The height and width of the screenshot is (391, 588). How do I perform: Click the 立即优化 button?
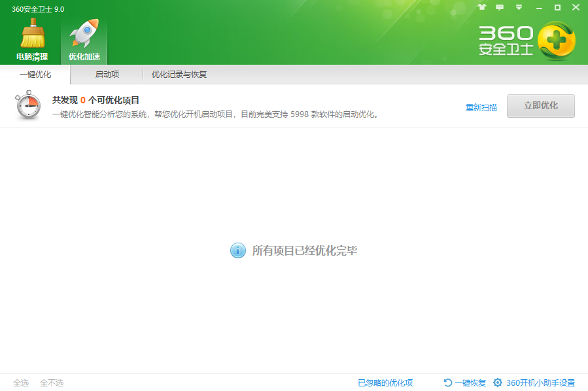(540, 106)
